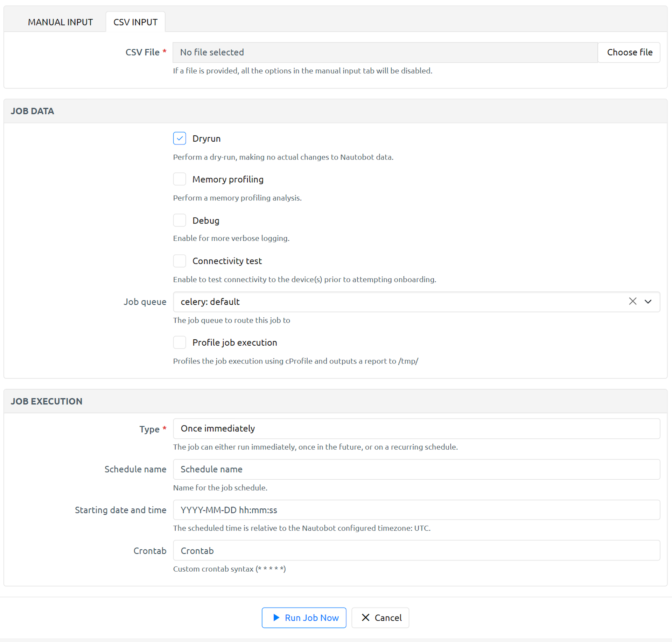
Task: Click the Schedule name input field
Action: pyautogui.click(x=416, y=469)
